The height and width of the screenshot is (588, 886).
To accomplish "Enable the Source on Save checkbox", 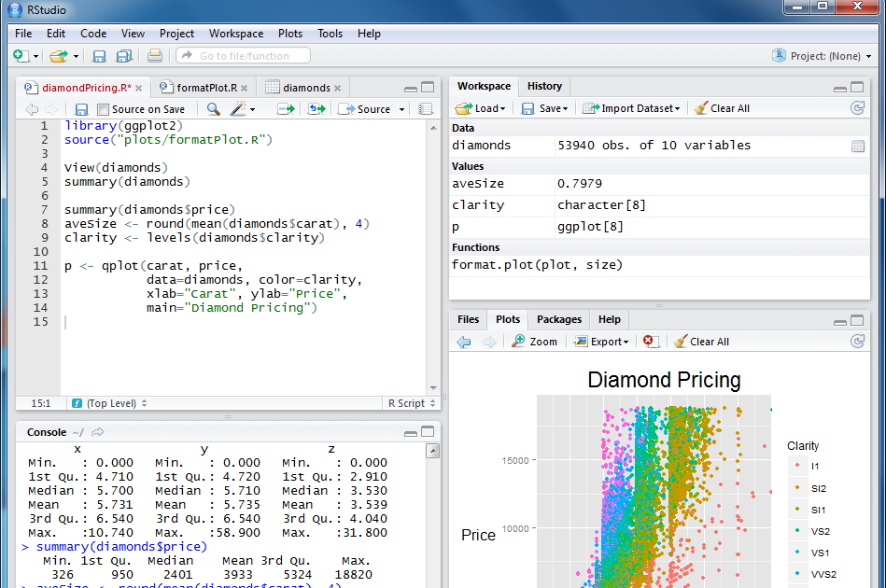I will [103, 109].
